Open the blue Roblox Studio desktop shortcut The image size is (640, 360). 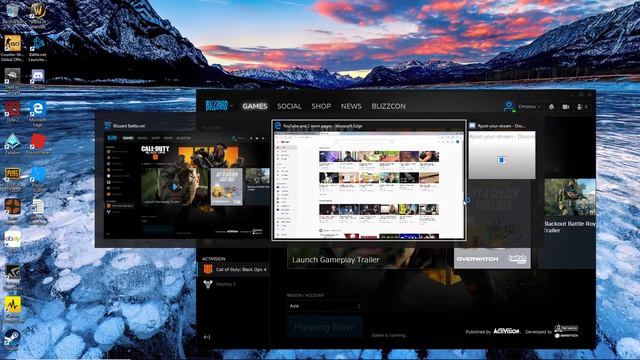[x=38, y=178]
